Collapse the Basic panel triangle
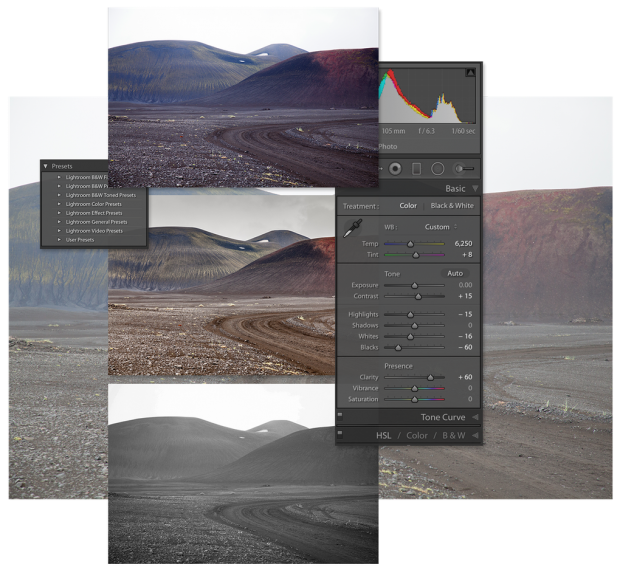 (x=476, y=188)
